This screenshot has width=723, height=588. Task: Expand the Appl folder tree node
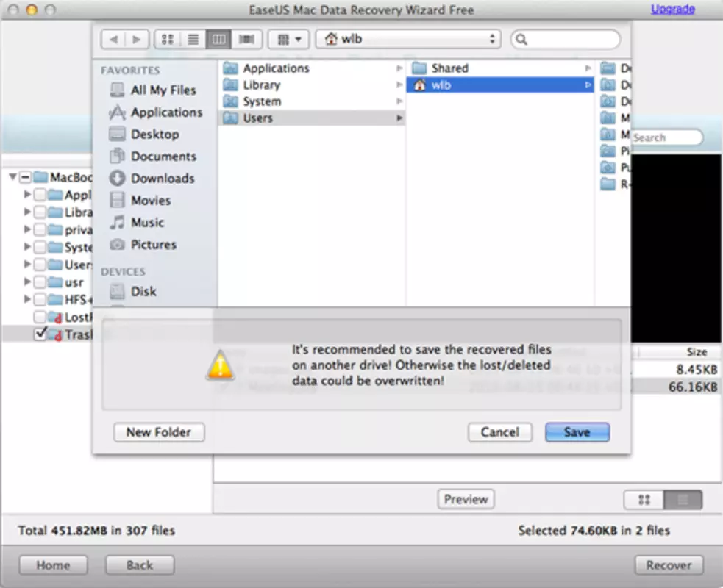[28, 194]
